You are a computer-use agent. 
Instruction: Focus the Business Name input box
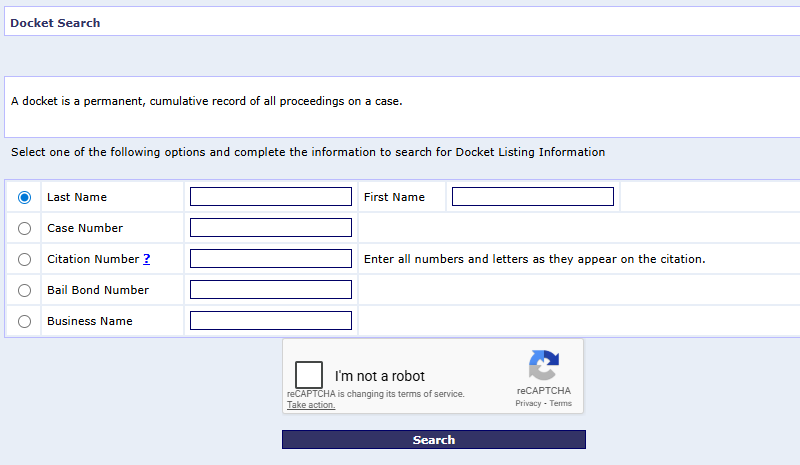270,321
